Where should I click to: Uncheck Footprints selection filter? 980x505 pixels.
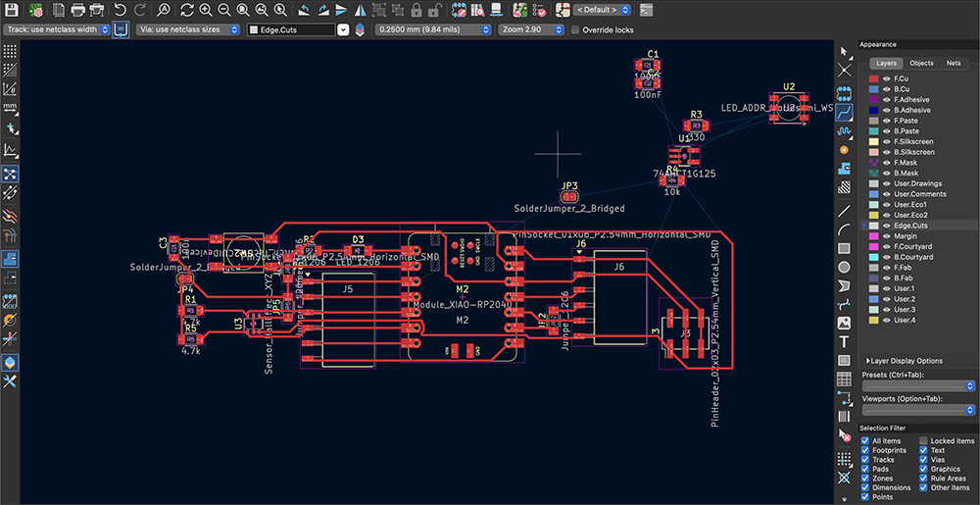[x=865, y=451]
